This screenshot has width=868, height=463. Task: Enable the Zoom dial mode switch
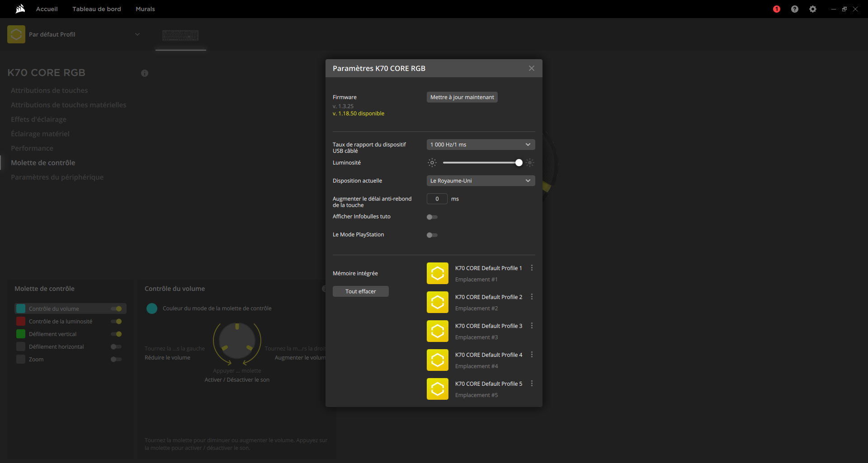[116, 360]
